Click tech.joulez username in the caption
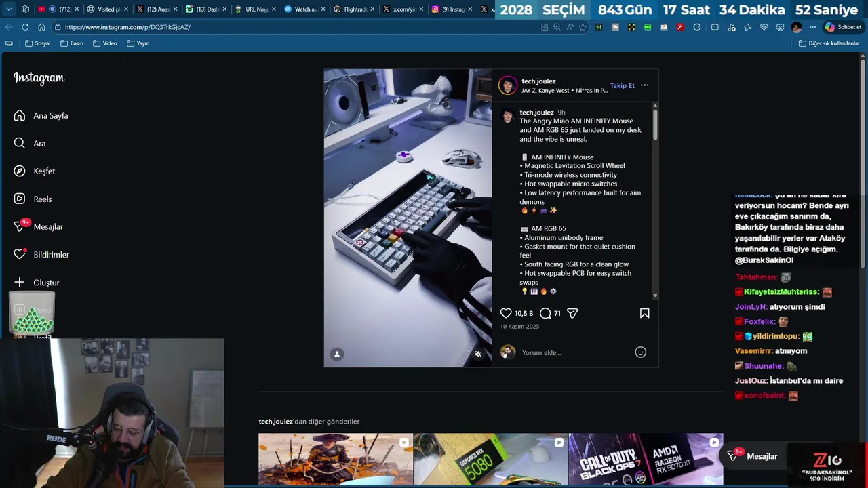Viewport: 868px width, 488px height. 536,113
